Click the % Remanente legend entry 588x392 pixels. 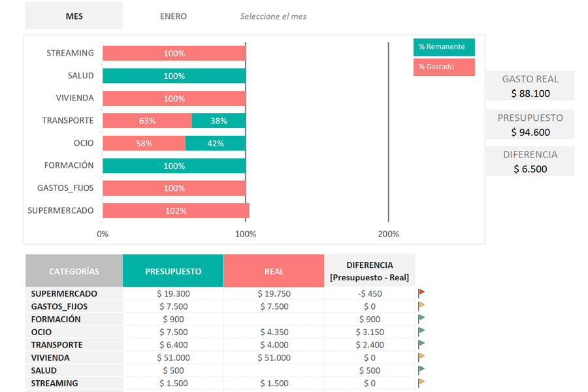(x=444, y=47)
